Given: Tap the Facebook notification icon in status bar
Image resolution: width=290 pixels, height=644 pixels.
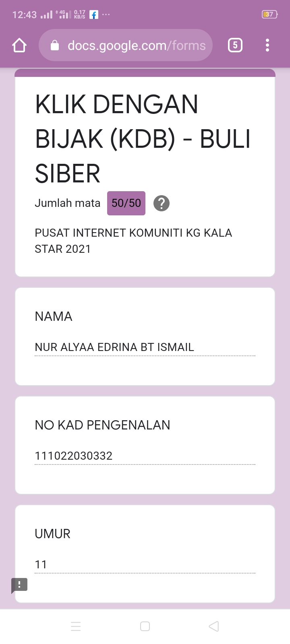Looking at the screenshot, I should coord(94,15).
